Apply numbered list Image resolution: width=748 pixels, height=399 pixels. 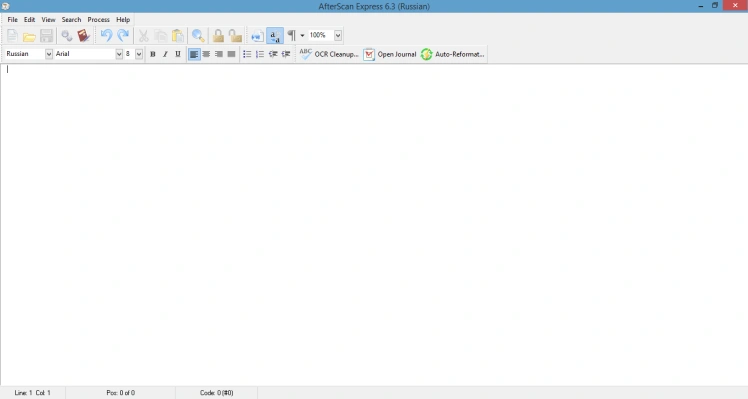(260, 54)
